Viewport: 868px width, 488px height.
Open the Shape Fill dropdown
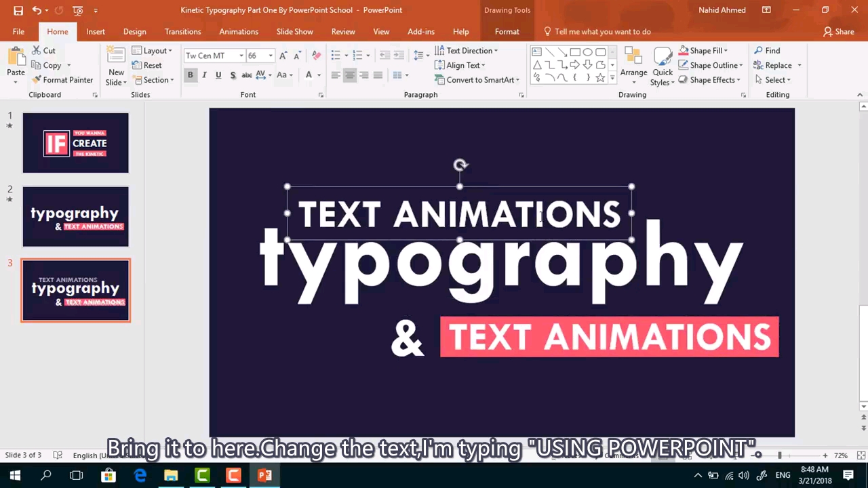point(703,51)
